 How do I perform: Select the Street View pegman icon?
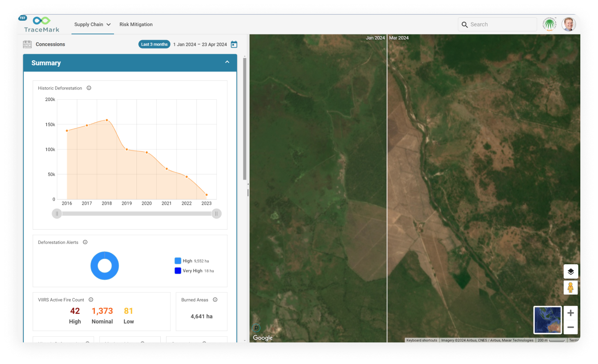click(x=571, y=288)
